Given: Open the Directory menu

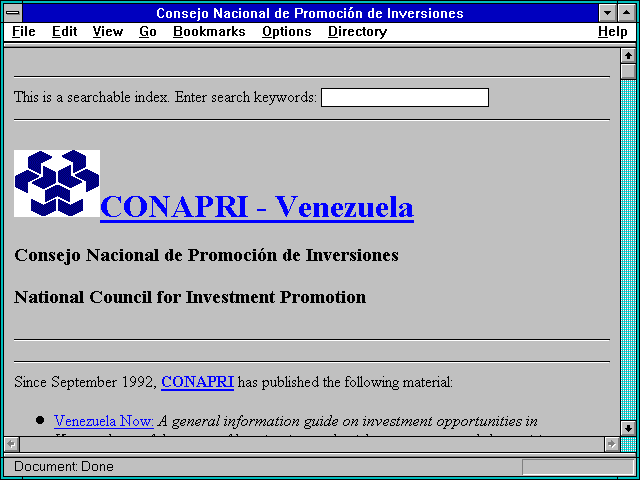Looking at the screenshot, I should [357, 32].
